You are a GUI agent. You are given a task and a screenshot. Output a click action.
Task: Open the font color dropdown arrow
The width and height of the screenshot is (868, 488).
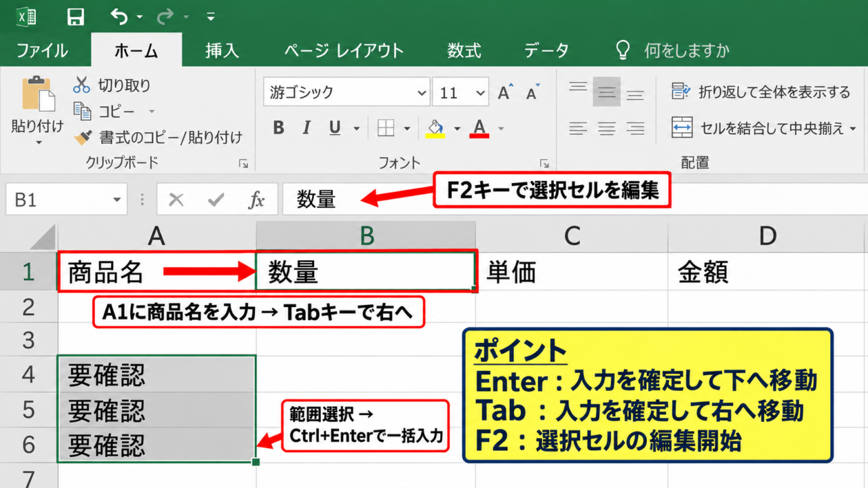pos(501,128)
